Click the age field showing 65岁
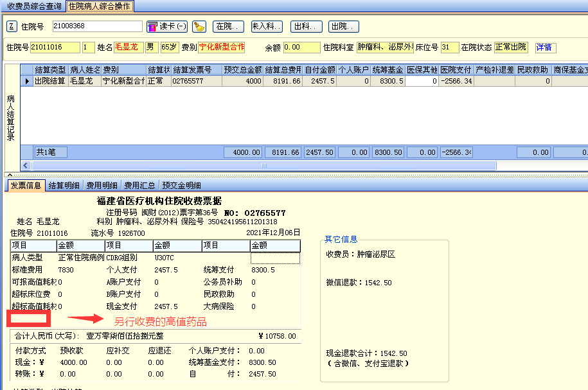 click(x=170, y=48)
